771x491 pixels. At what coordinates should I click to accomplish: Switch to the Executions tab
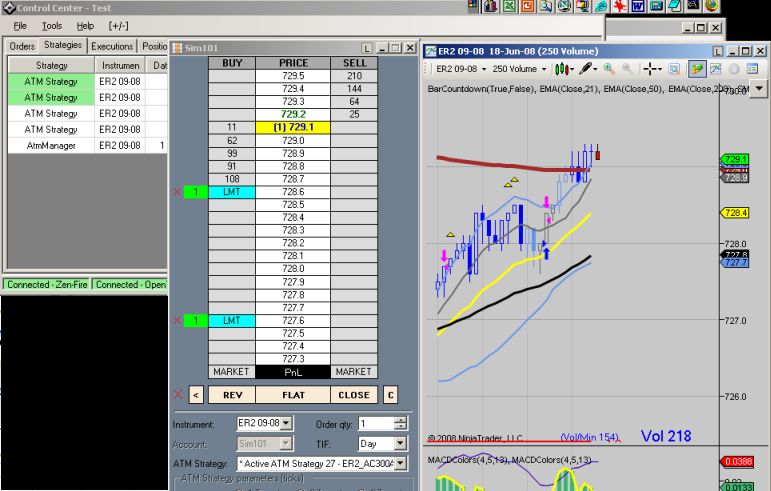click(x=112, y=46)
